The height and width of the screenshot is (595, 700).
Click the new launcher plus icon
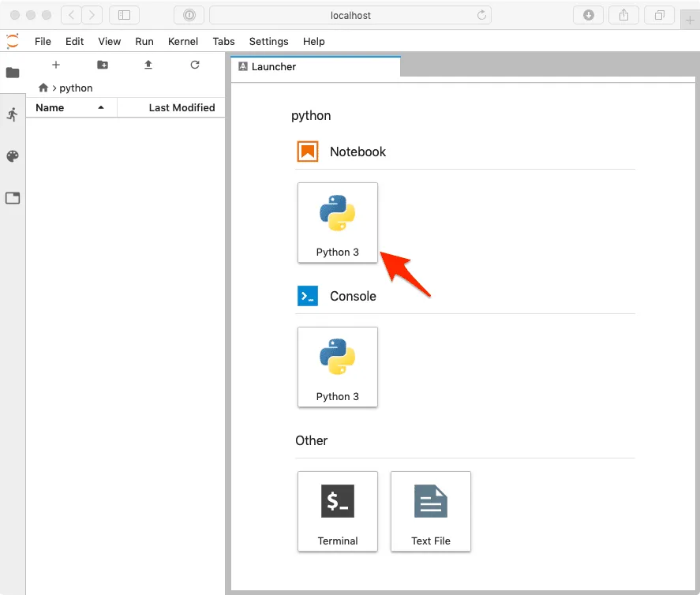point(56,65)
